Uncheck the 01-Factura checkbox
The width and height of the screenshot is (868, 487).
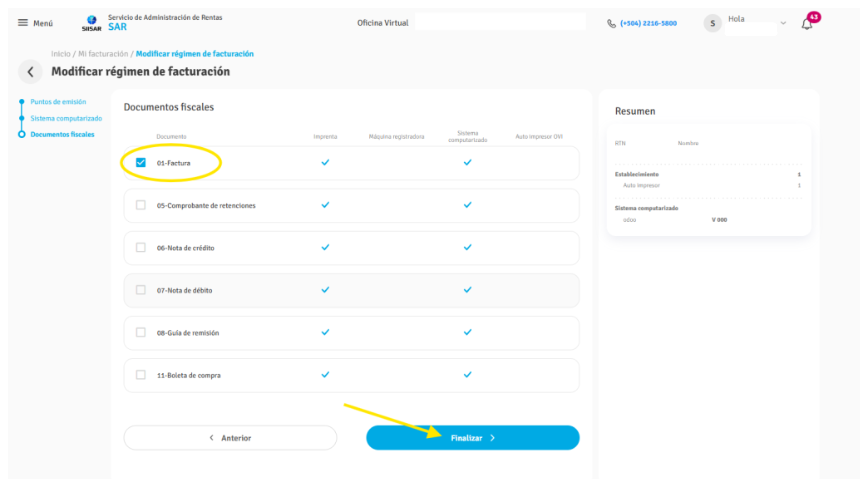[x=141, y=162]
